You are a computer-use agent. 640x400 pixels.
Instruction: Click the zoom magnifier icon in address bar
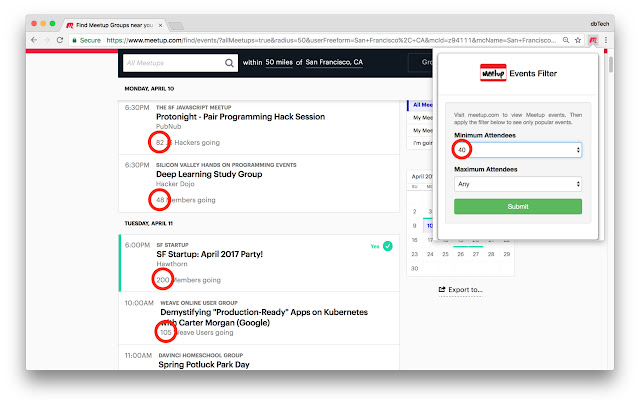pos(566,40)
